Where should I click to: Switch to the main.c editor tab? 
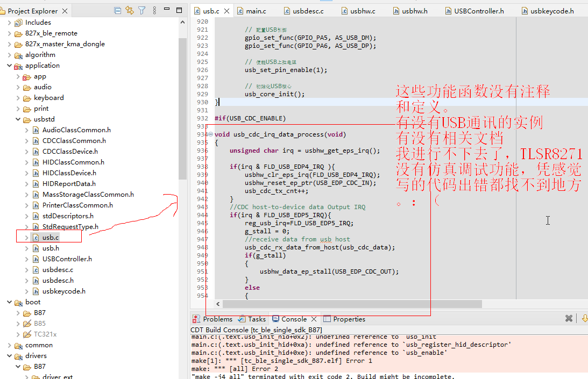click(x=252, y=11)
